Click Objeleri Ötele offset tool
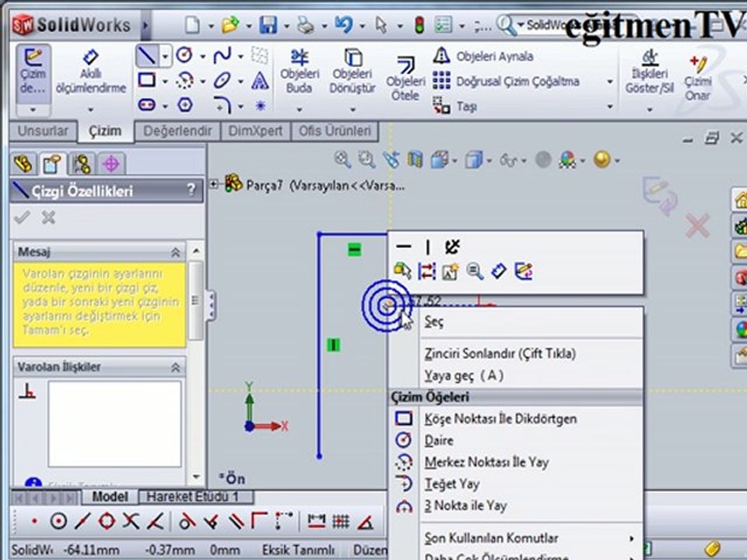The height and width of the screenshot is (560, 747). 405,79
